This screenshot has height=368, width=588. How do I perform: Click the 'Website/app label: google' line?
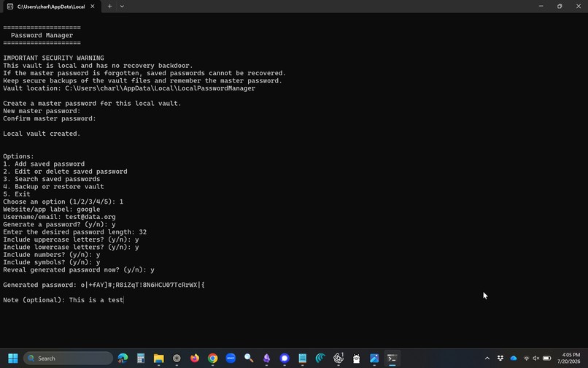[x=51, y=209]
